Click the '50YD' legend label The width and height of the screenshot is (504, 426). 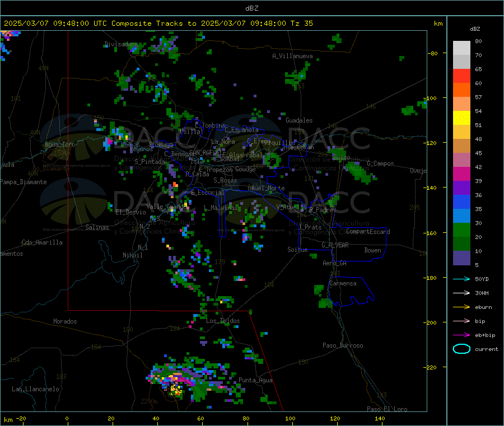tap(482, 279)
